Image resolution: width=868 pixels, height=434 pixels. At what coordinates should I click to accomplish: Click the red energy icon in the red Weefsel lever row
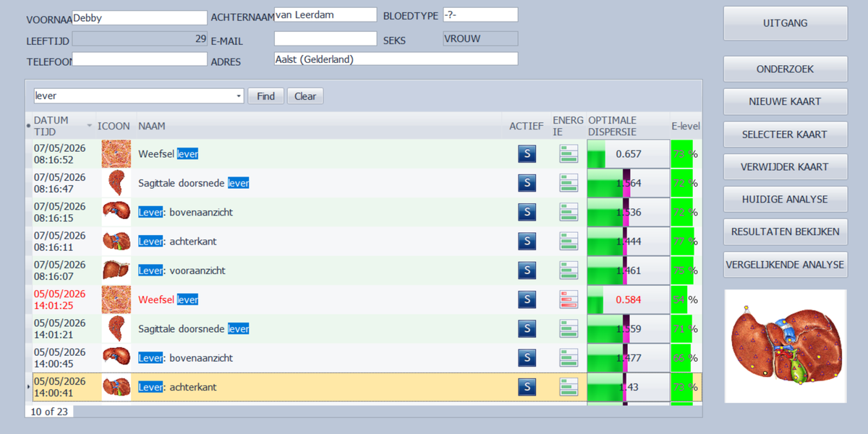[x=569, y=299]
